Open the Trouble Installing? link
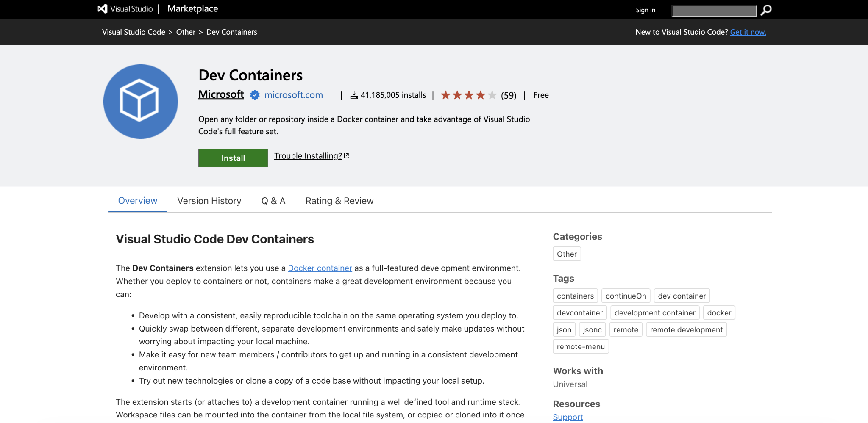Screen dimensions: 868x423 (308, 156)
